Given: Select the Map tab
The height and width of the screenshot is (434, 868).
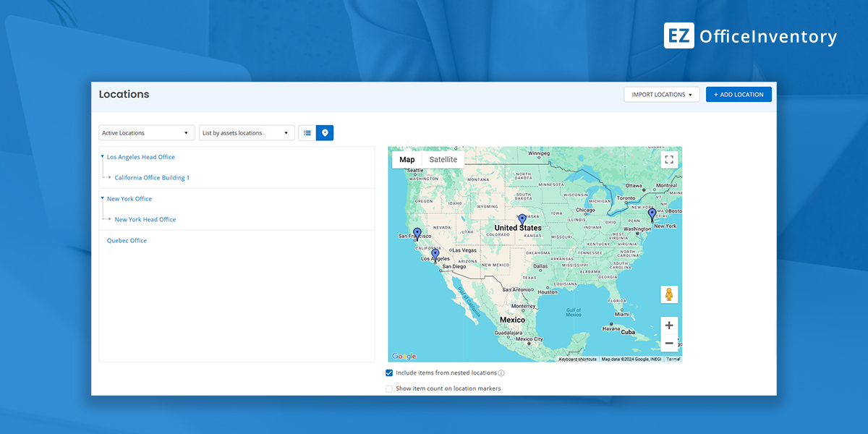Looking at the screenshot, I should pyautogui.click(x=407, y=160).
